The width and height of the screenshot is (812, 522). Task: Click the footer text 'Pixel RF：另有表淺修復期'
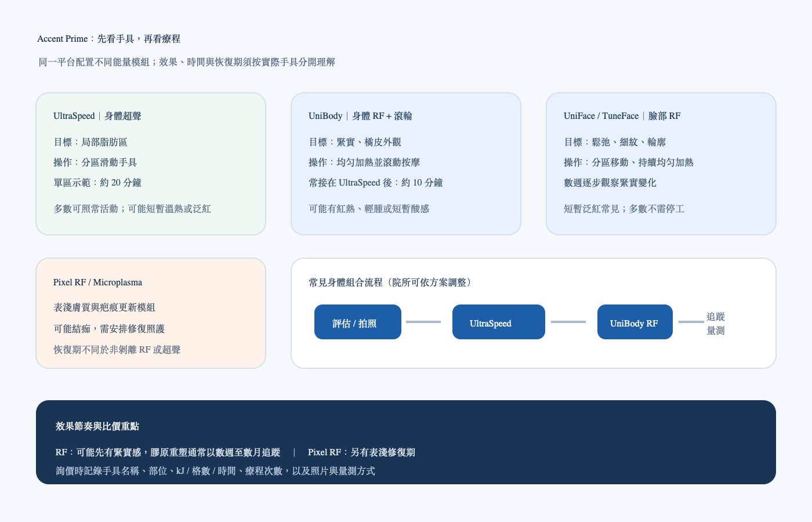coord(361,452)
